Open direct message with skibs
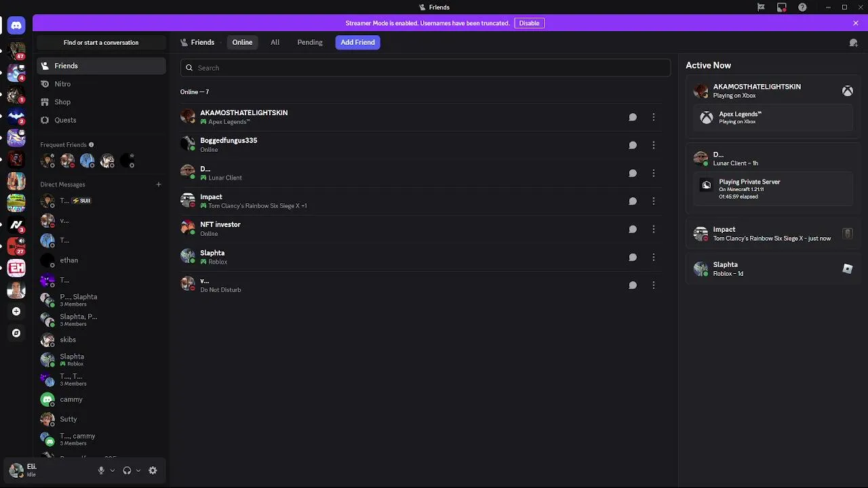The image size is (868, 488). click(101, 340)
